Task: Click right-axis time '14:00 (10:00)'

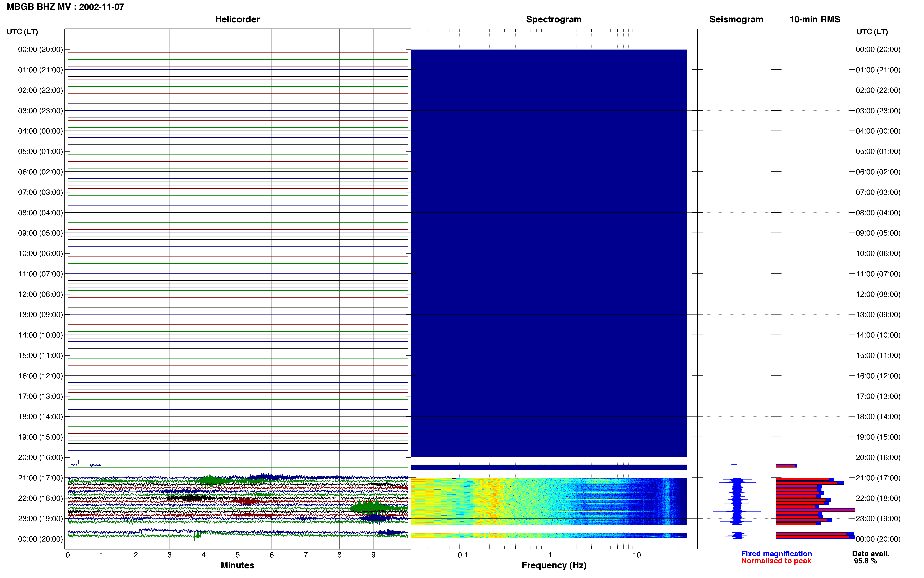Action: coord(878,335)
